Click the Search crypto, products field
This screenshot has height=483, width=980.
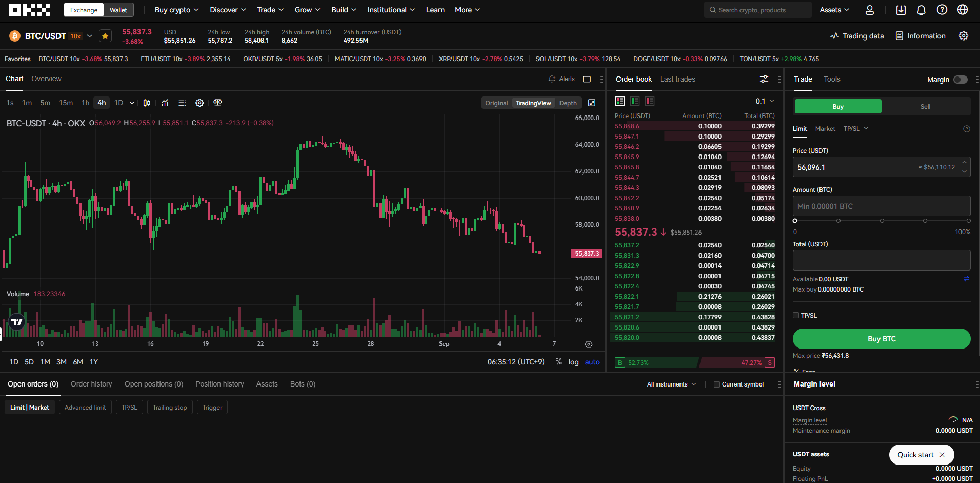coord(757,10)
